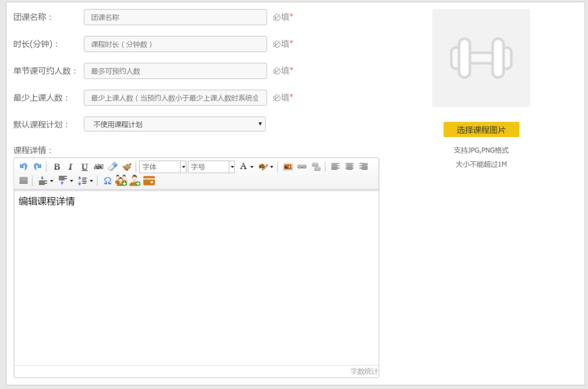Expand highlight color dropdown arrow
Screen dimensions: 588x389
(272, 167)
